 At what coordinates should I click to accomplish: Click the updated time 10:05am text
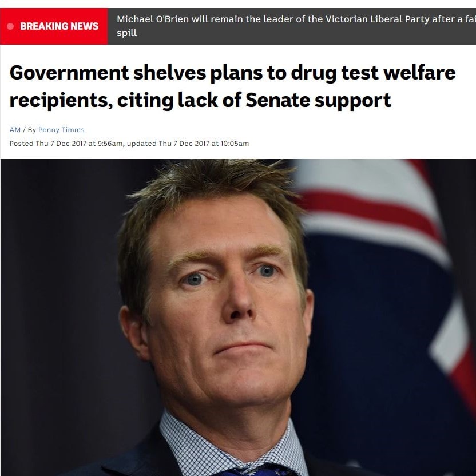pyautogui.click(x=235, y=144)
